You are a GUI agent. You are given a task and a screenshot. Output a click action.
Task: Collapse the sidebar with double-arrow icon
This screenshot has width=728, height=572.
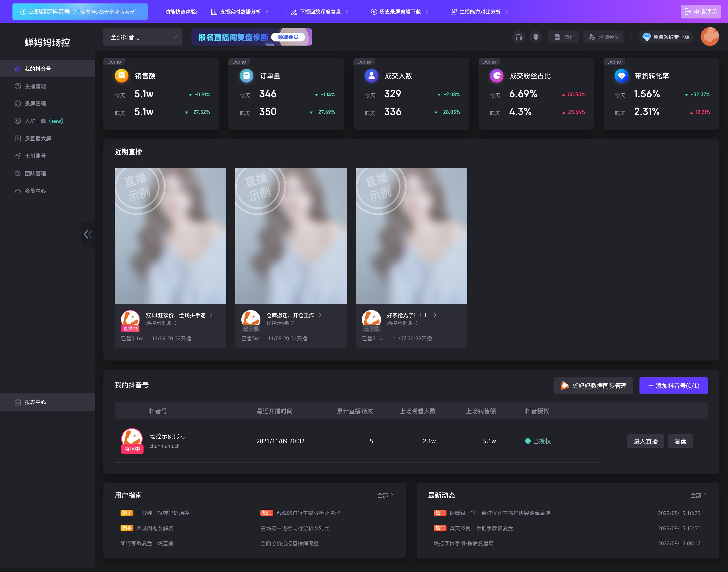click(x=88, y=234)
